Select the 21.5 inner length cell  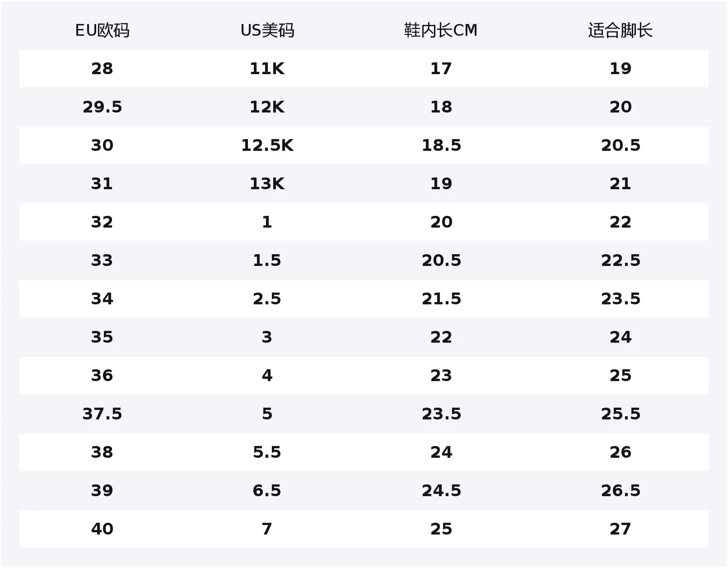tap(441, 299)
